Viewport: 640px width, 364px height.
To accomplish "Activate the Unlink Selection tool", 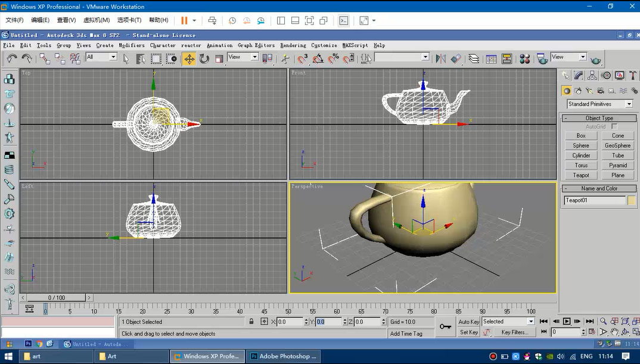I will 60,59.
